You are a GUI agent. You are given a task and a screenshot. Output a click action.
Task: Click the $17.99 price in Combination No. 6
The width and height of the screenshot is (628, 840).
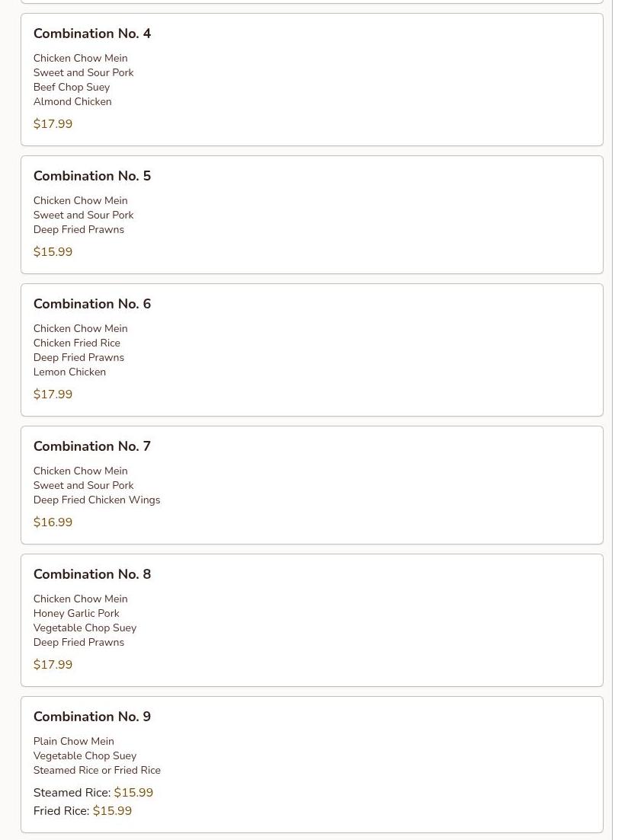tap(53, 394)
